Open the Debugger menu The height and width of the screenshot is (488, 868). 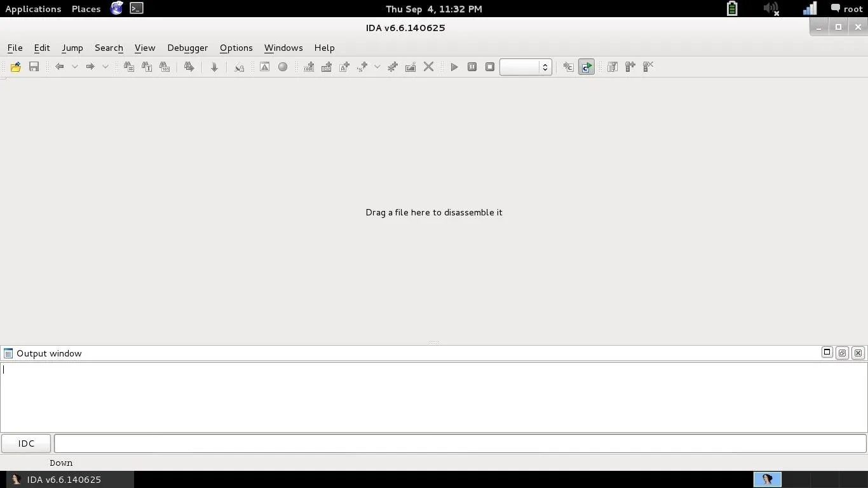tap(187, 48)
